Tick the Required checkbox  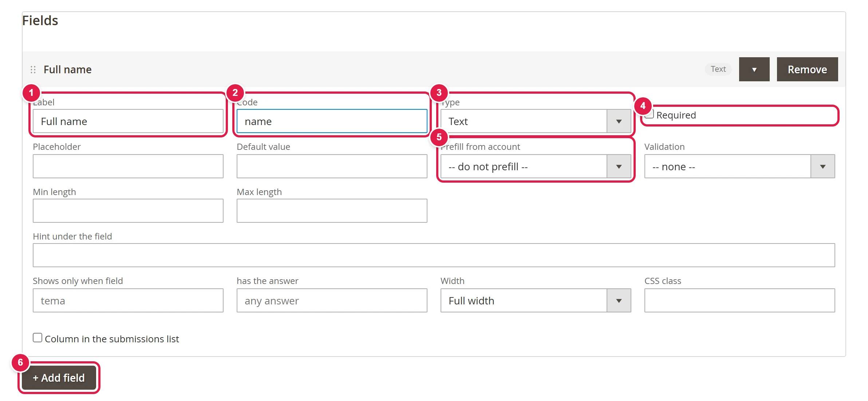[x=649, y=114]
